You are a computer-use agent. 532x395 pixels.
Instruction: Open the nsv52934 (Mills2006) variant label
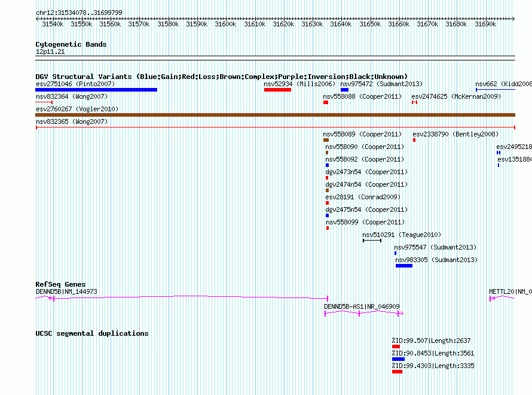299,84
